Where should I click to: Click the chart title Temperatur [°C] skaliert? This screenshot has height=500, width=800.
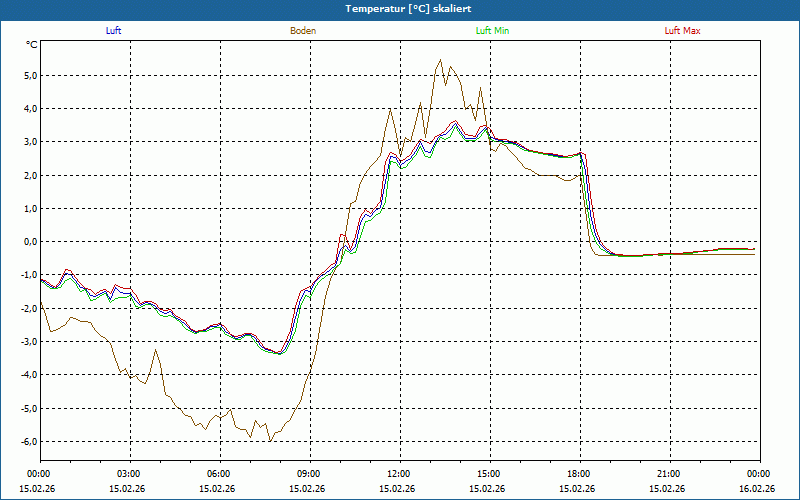[400, 8]
